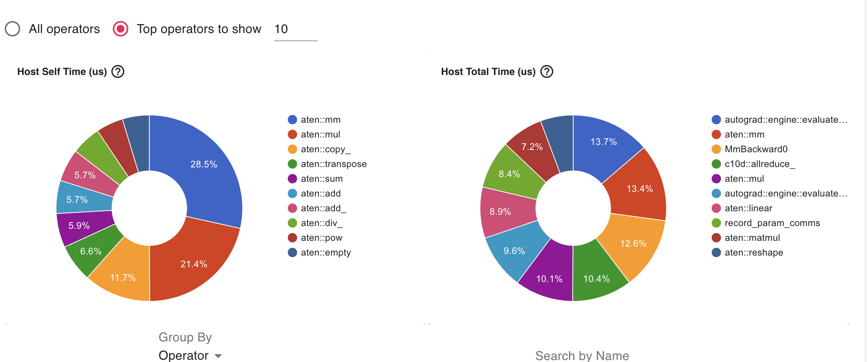Screen dimensions: 868x362
Task: Click the aten::linear legend marker
Action: pyautogui.click(x=716, y=208)
